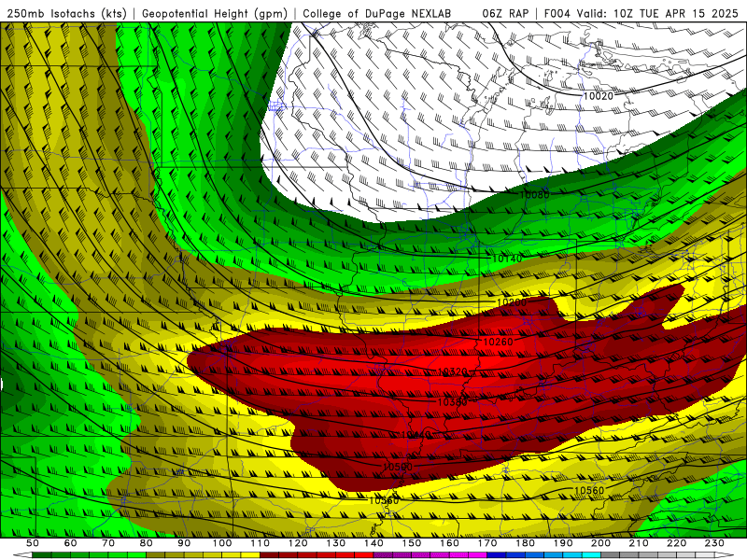Click the 10080 height contour label
Screen dimensions: 747x560
534,194
